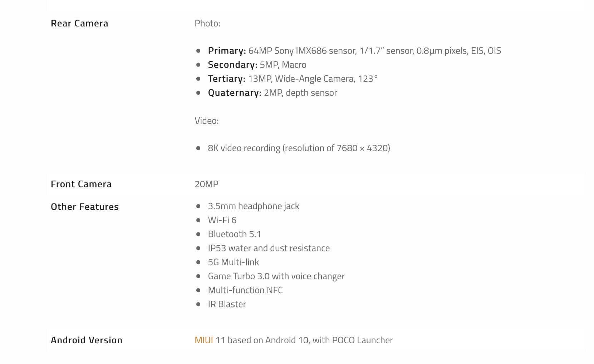The height and width of the screenshot is (364, 594).
Task: Click the Secondary 5MP Macro entry
Action: (257, 65)
